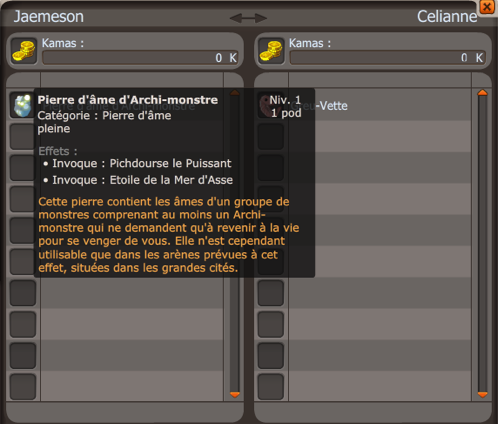Click the Invoque Pichdourse le Puissant effect line
Viewport: 498px width, 424px height.
click(137, 163)
